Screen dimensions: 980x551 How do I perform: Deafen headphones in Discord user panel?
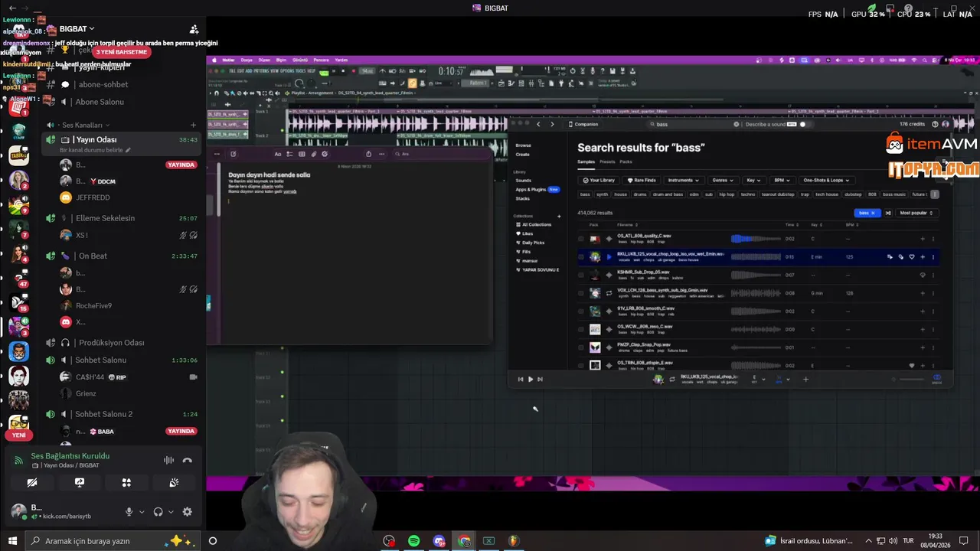click(158, 512)
